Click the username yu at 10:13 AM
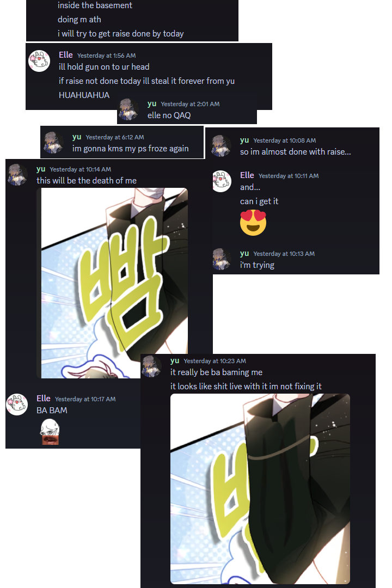392x588 pixels. 244,253
